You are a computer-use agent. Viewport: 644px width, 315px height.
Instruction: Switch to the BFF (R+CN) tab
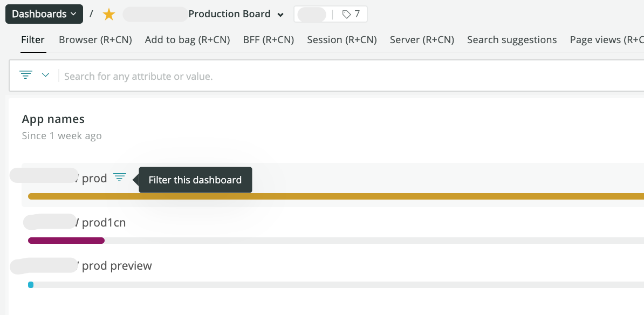pyautogui.click(x=268, y=39)
